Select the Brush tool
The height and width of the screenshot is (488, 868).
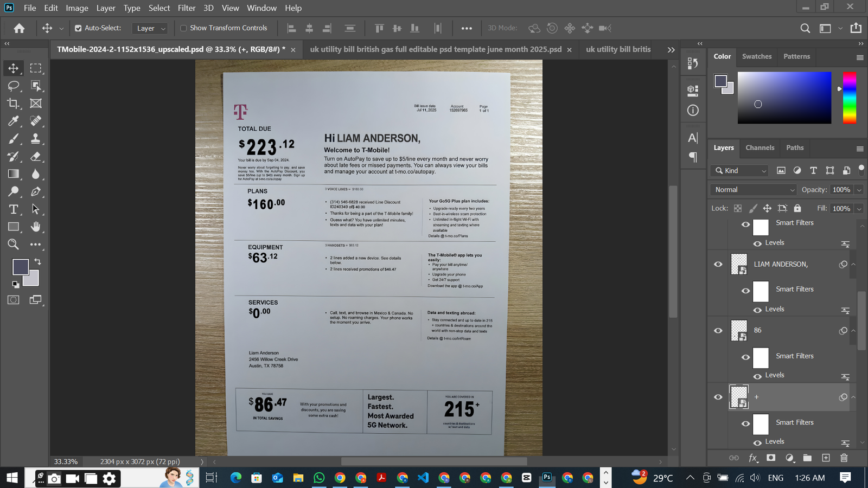click(13, 139)
